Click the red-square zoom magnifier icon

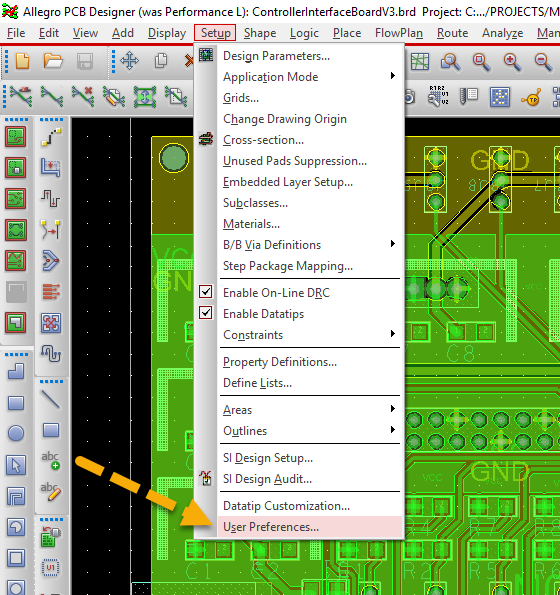coord(481,62)
